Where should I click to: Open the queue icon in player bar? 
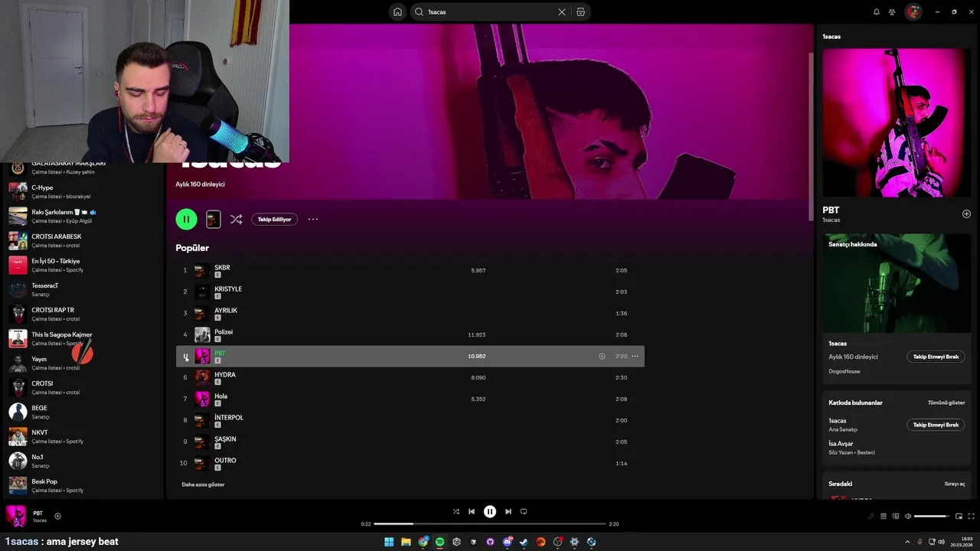tap(884, 517)
